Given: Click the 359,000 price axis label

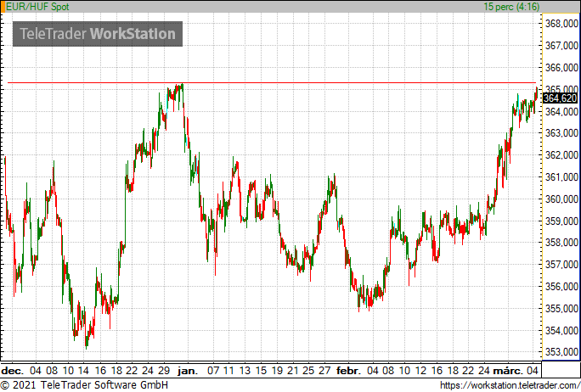Looking at the screenshot, I should point(561,221).
